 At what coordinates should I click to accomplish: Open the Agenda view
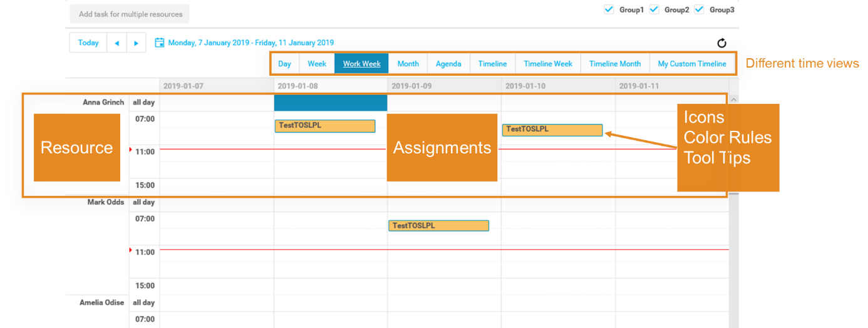448,64
